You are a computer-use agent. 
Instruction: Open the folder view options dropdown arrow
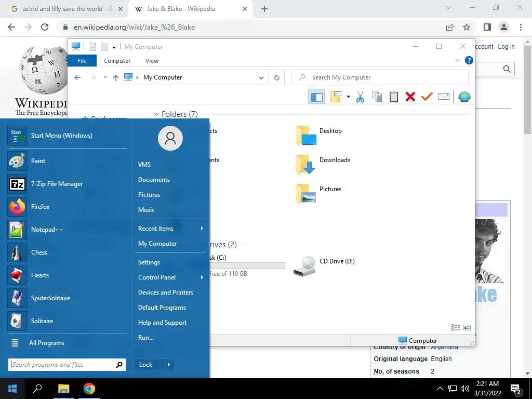(x=348, y=97)
